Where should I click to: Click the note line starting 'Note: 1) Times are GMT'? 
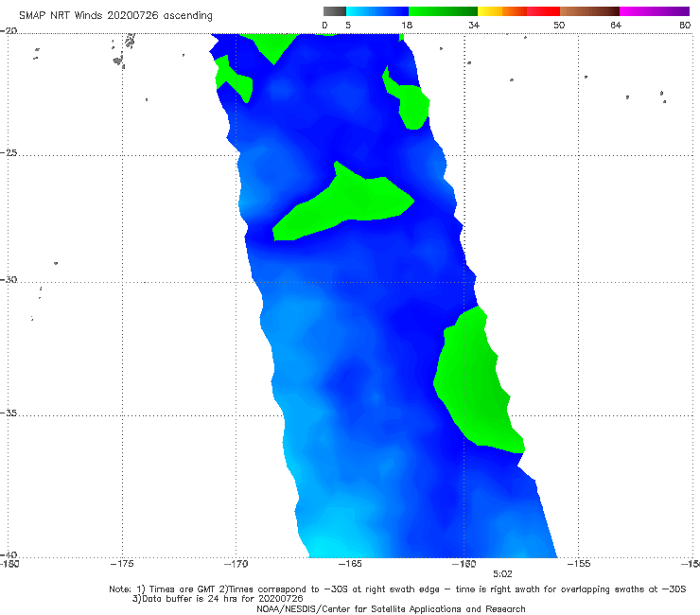397,589
